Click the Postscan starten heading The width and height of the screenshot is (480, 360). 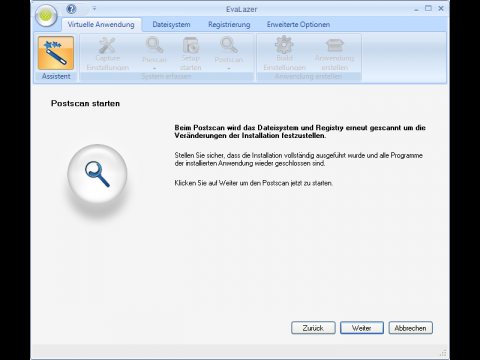(85, 103)
